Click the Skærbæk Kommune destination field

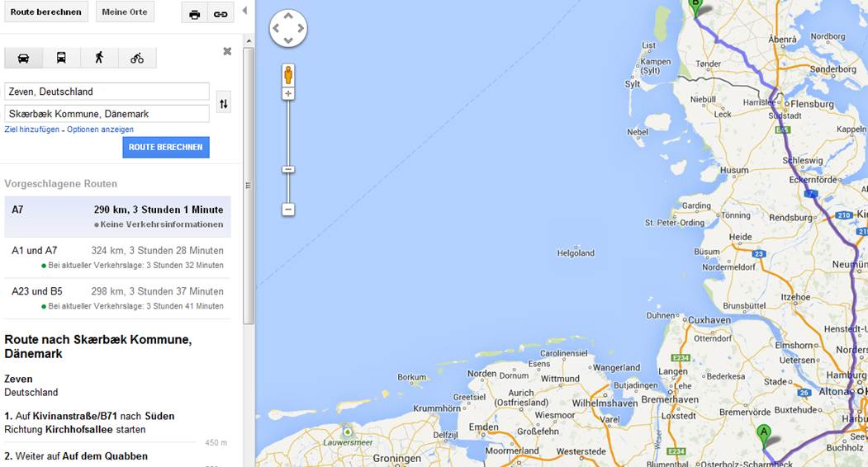(x=107, y=113)
